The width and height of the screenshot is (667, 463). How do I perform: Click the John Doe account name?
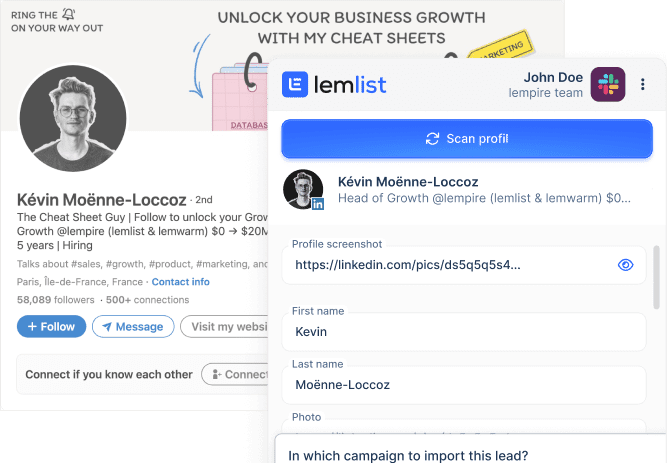coord(553,77)
